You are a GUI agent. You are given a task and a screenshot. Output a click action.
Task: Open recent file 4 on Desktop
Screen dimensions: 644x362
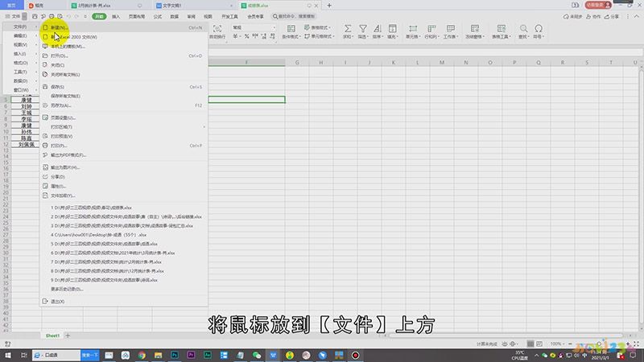[98, 235]
